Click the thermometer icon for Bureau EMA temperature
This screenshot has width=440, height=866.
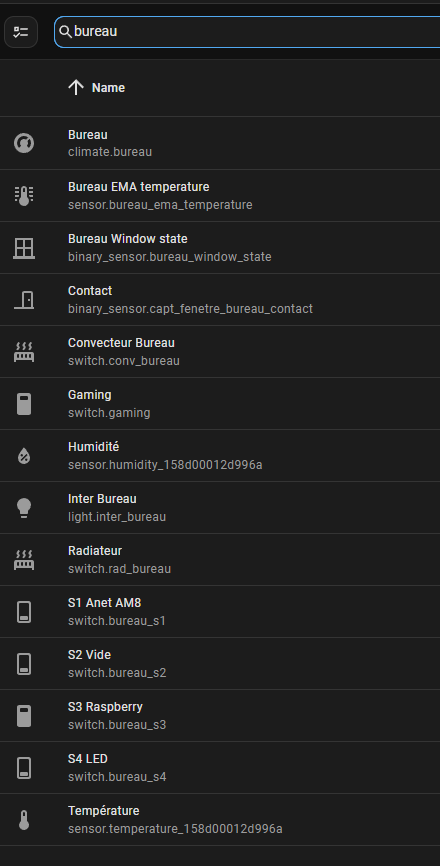point(24,196)
